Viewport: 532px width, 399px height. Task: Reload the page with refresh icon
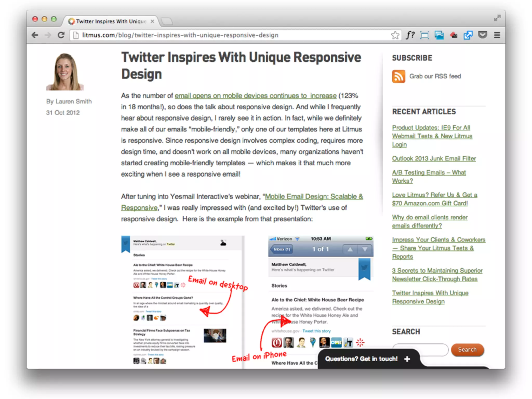pos(61,35)
